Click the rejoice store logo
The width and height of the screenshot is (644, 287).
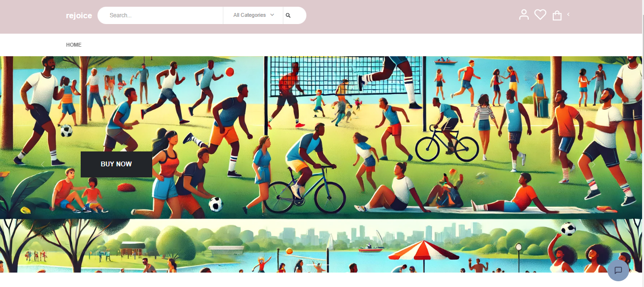[79, 16]
